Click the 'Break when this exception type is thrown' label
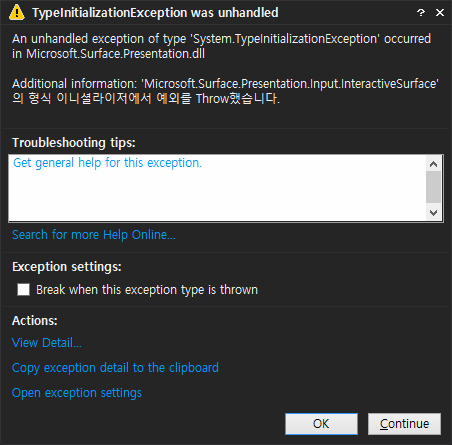The width and height of the screenshot is (452, 445). point(147,290)
